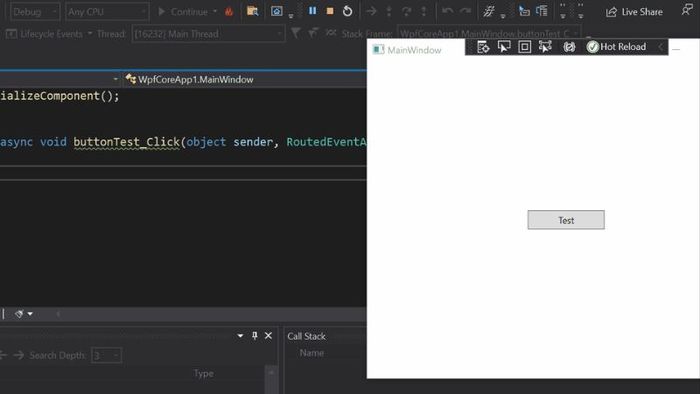This screenshot has width=700, height=394.
Task: Toggle Track Focused Element icon in-app toolbar
Action: (545, 47)
